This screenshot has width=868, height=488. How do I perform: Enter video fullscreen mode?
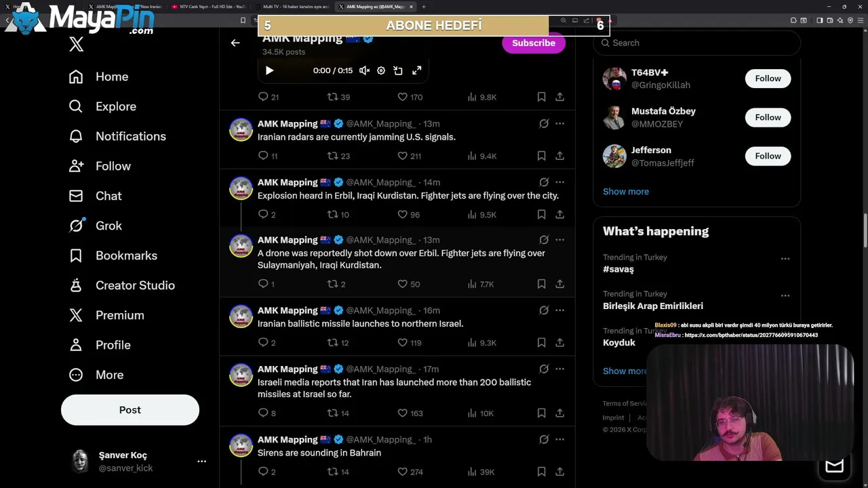coord(417,70)
